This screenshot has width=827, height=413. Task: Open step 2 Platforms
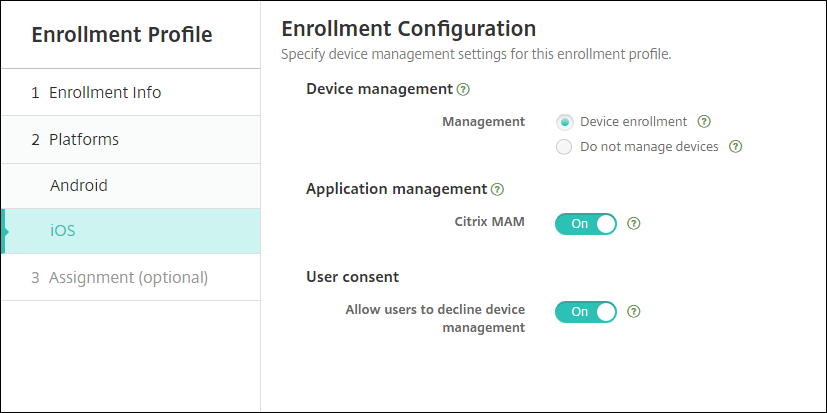pyautogui.click(x=75, y=140)
